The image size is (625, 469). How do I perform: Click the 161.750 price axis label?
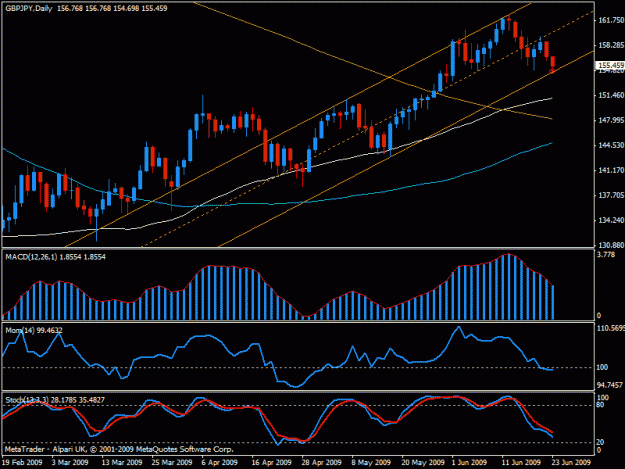(611, 20)
